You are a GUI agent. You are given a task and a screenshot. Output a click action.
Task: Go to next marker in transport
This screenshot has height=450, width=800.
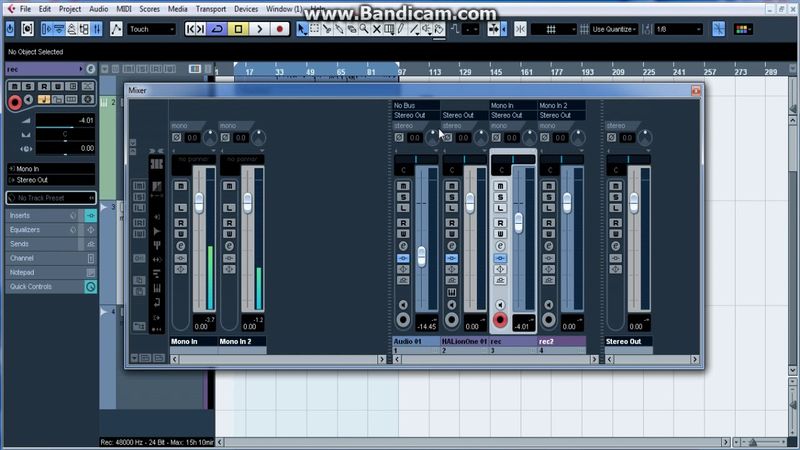(x=201, y=29)
